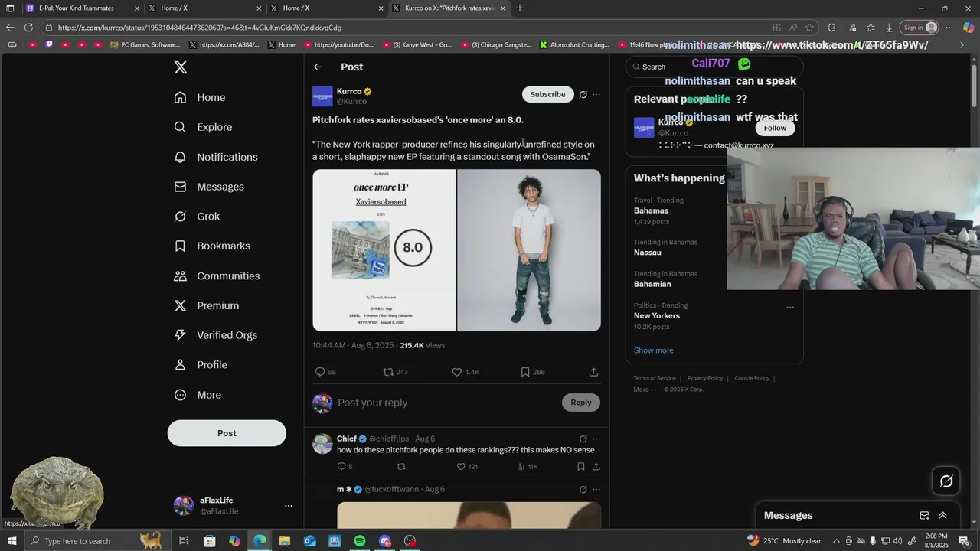Repost Chief's comment
The height and width of the screenshot is (551, 980).
pos(400,467)
